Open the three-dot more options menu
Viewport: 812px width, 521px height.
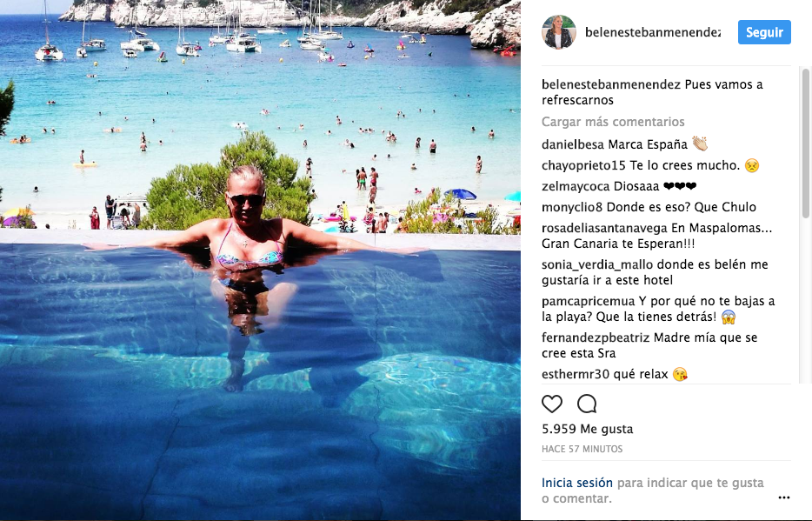pos(784,498)
